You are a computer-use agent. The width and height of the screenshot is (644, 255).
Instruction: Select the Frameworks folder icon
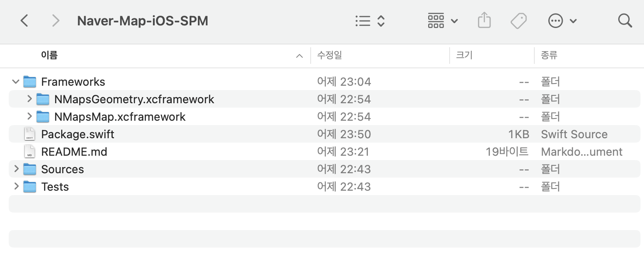point(30,82)
